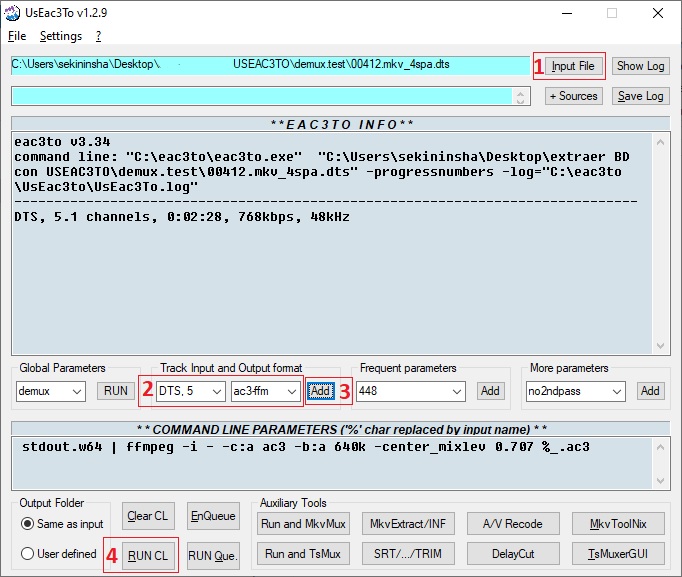Screen dimensions: 682x577
Task: Click the Input File button
Action: pos(573,66)
